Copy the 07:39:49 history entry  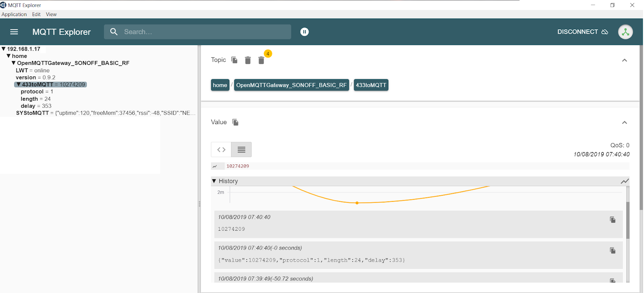(613, 281)
